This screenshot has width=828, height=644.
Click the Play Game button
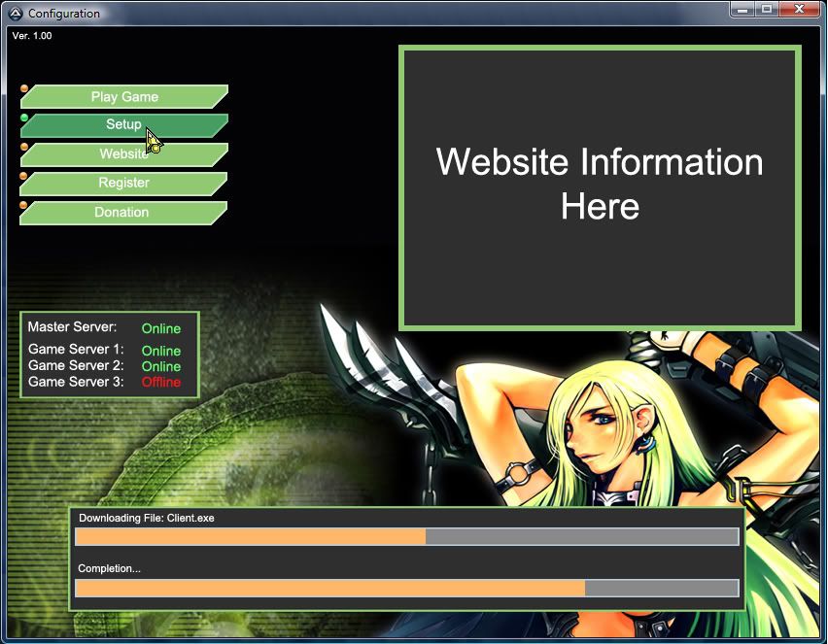pyautogui.click(x=124, y=96)
